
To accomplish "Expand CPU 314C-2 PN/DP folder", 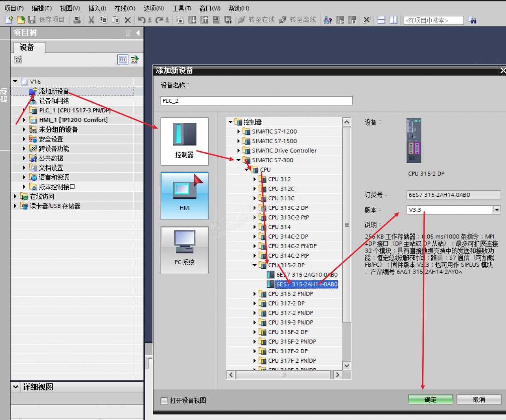I will point(255,246).
